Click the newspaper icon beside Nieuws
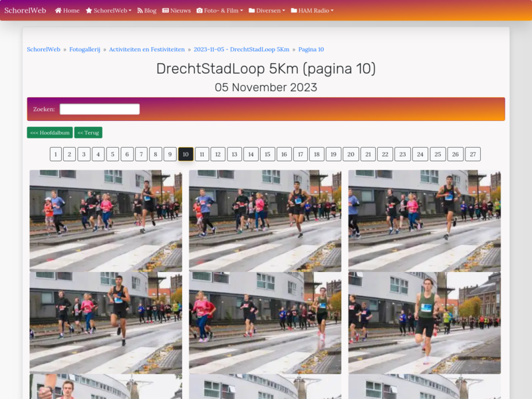Image resolution: width=532 pixels, height=399 pixels. [166, 11]
